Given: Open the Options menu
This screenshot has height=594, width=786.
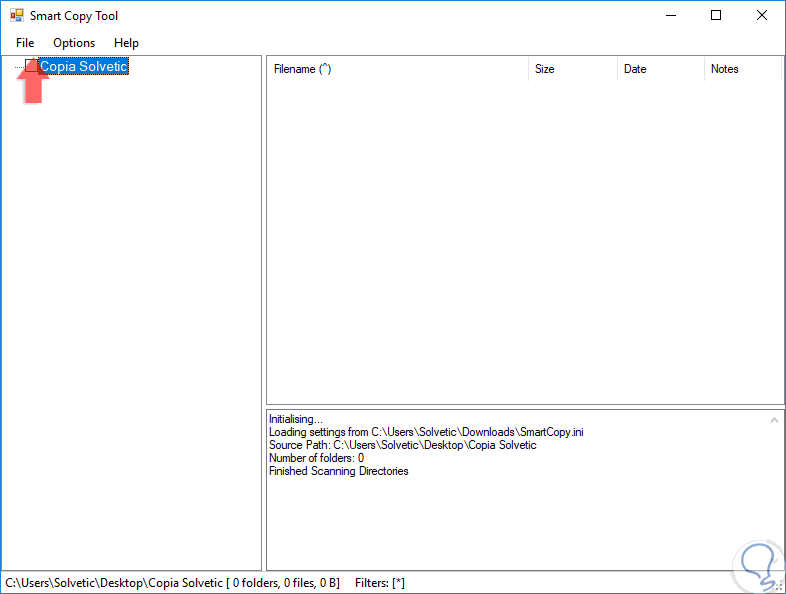Looking at the screenshot, I should (74, 43).
